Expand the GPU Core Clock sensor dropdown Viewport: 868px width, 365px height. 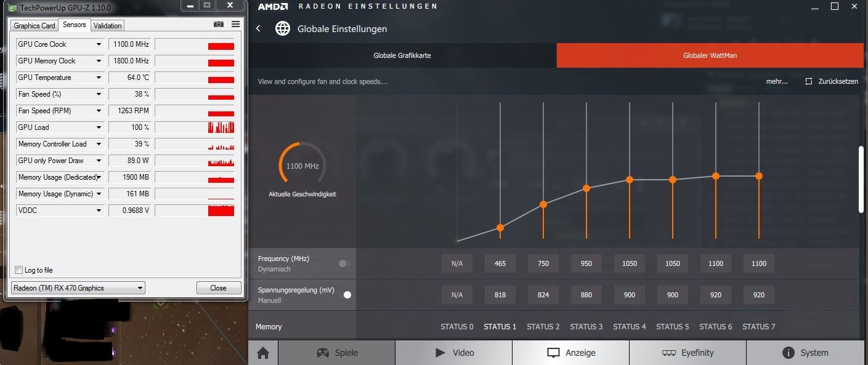click(x=99, y=44)
